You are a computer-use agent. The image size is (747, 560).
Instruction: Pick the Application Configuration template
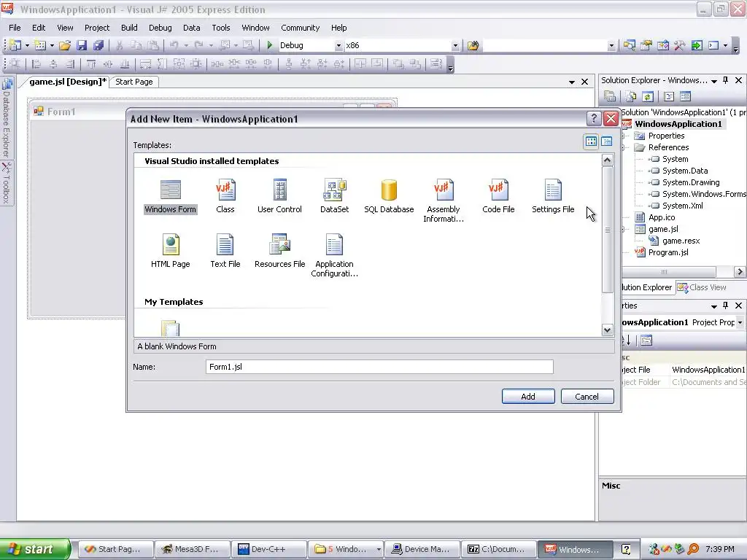(x=334, y=255)
